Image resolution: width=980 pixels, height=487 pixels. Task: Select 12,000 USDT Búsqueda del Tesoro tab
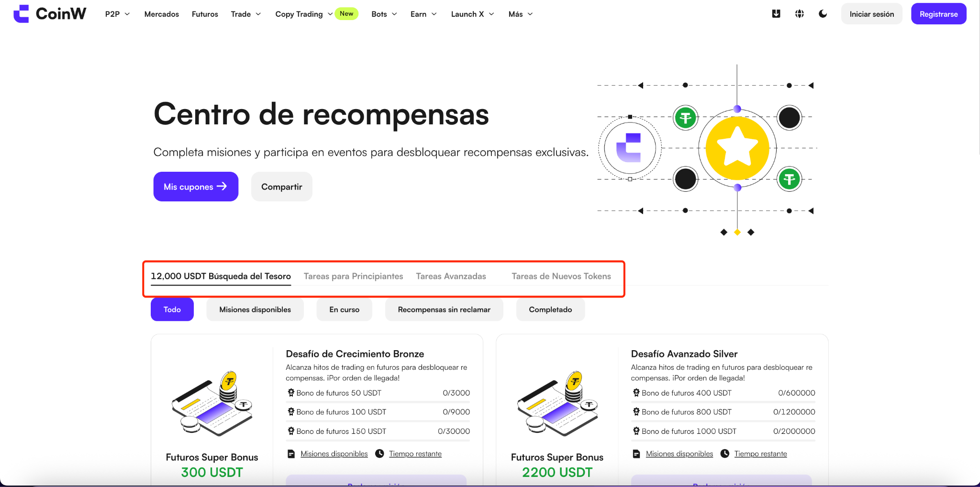[221, 276]
